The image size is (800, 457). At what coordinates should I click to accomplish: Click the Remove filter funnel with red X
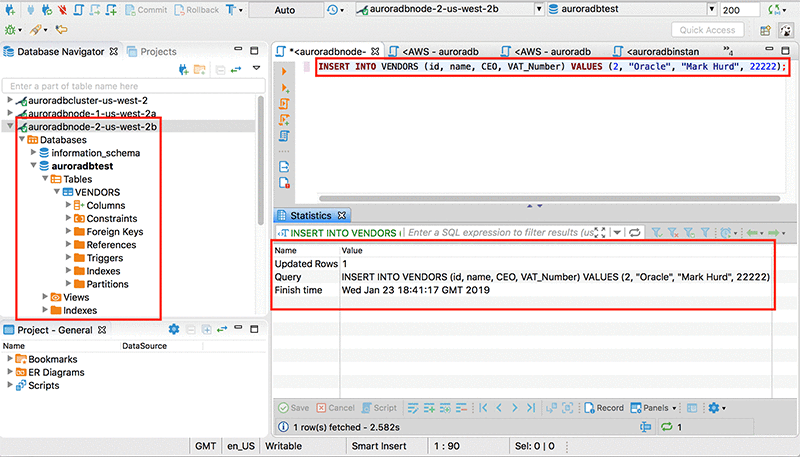coord(672,233)
